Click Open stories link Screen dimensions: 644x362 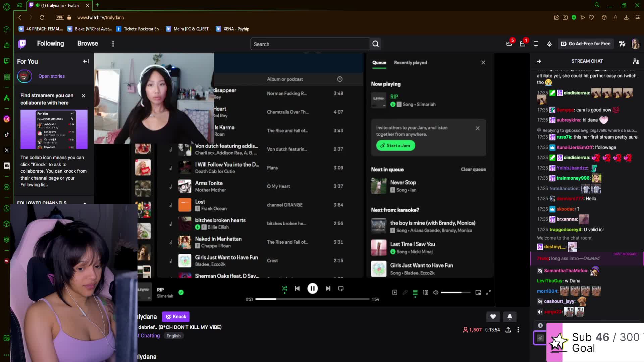pyautogui.click(x=52, y=76)
